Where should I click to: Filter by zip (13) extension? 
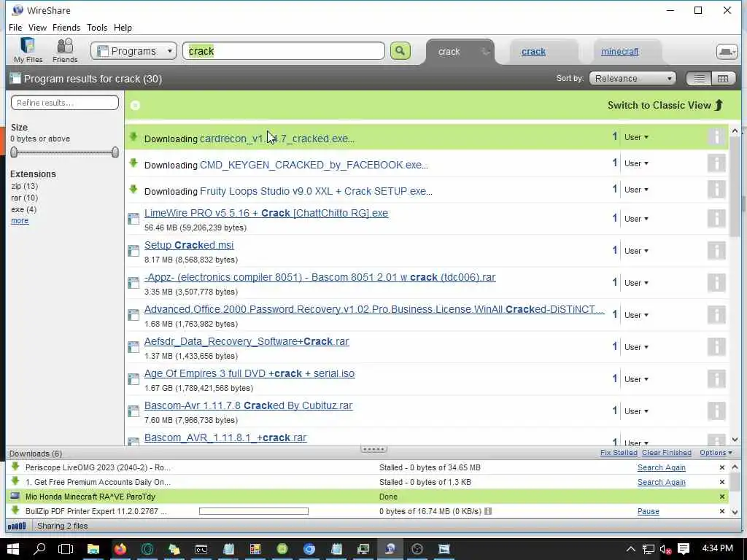click(25, 186)
